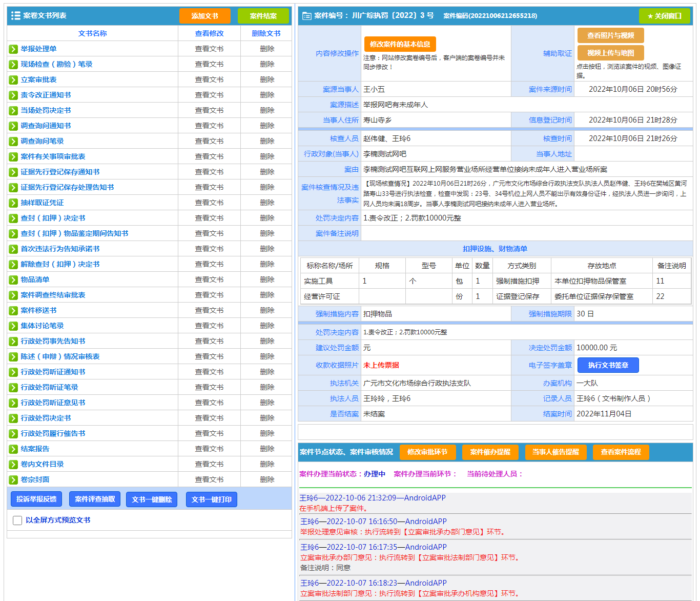
Task: Open 查看文书 for 结案报告
Action: [x=209, y=449]
